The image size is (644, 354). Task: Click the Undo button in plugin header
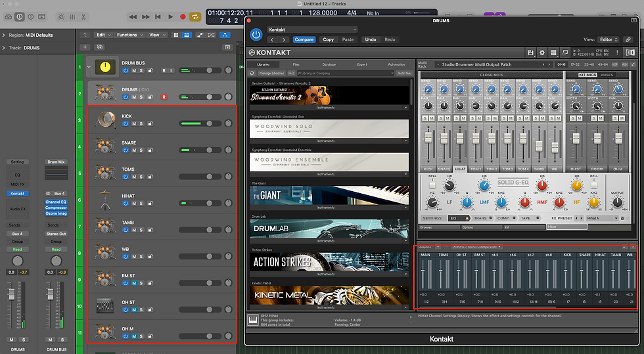pyautogui.click(x=371, y=40)
